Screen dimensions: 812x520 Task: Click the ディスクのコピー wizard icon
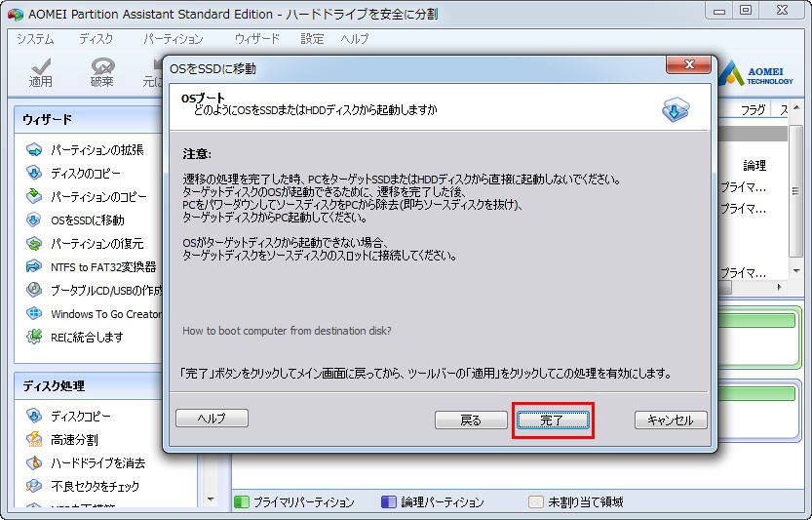click(34, 173)
